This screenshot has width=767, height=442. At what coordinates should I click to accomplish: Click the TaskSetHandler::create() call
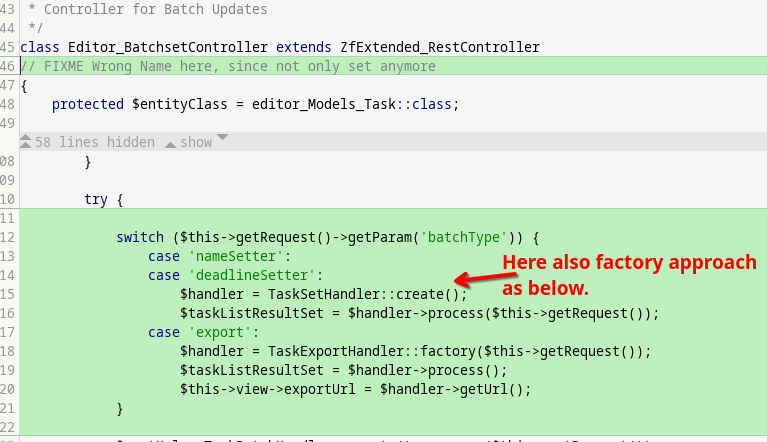click(367, 294)
